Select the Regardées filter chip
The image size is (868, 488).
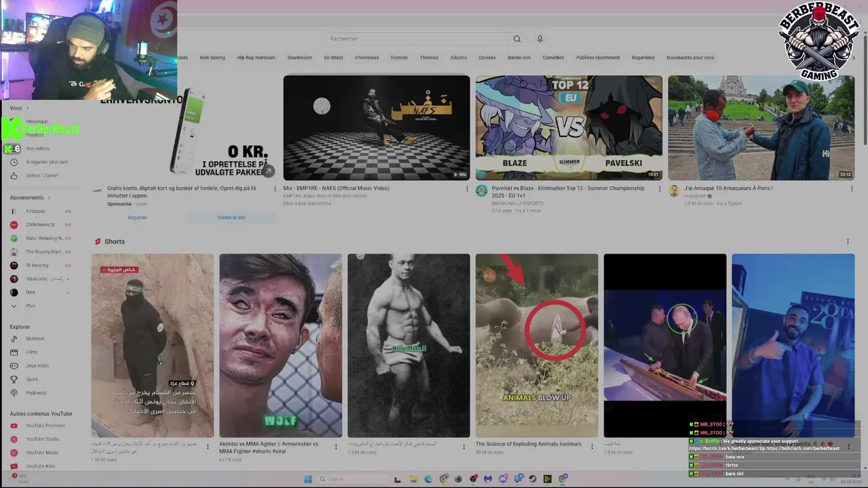point(643,58)
